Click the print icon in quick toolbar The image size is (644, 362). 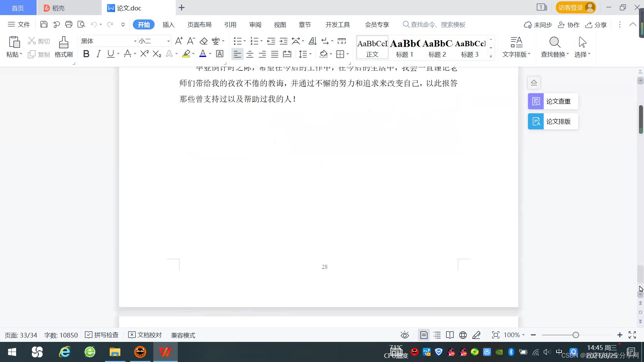point(69,24)
